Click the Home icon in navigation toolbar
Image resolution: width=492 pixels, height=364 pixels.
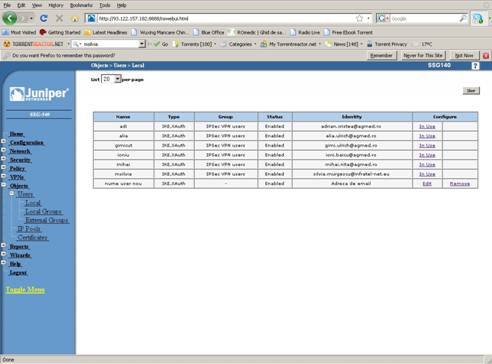[x=75, y=19]
